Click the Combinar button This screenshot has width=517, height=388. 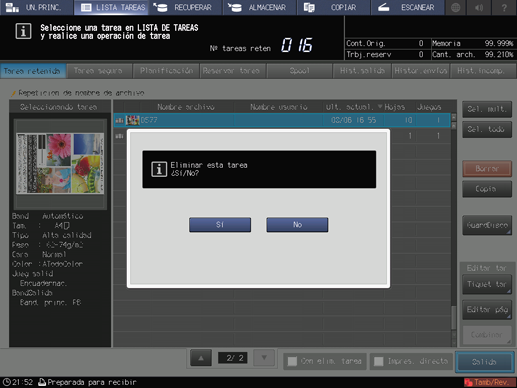click(x=487, y=335)
